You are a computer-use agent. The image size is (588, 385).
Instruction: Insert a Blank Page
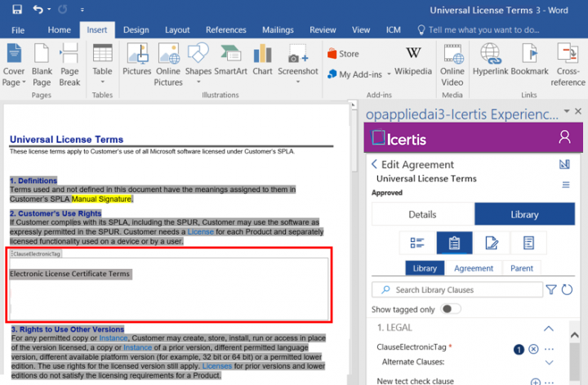(x=42, y=65)
